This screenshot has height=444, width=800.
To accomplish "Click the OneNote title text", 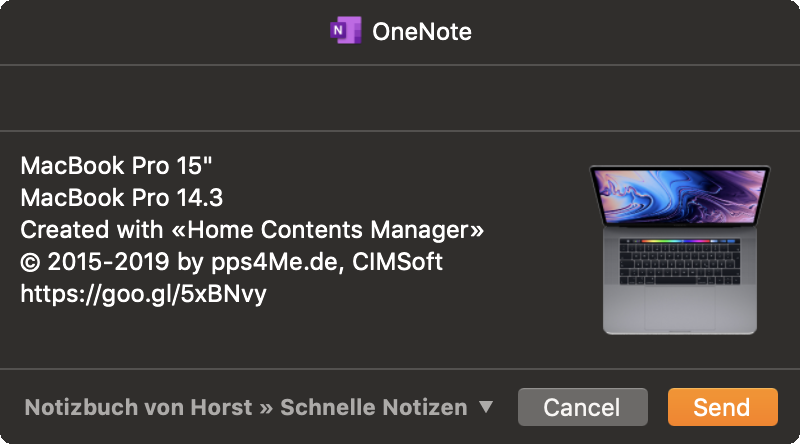I will click(x=421, y=32).
